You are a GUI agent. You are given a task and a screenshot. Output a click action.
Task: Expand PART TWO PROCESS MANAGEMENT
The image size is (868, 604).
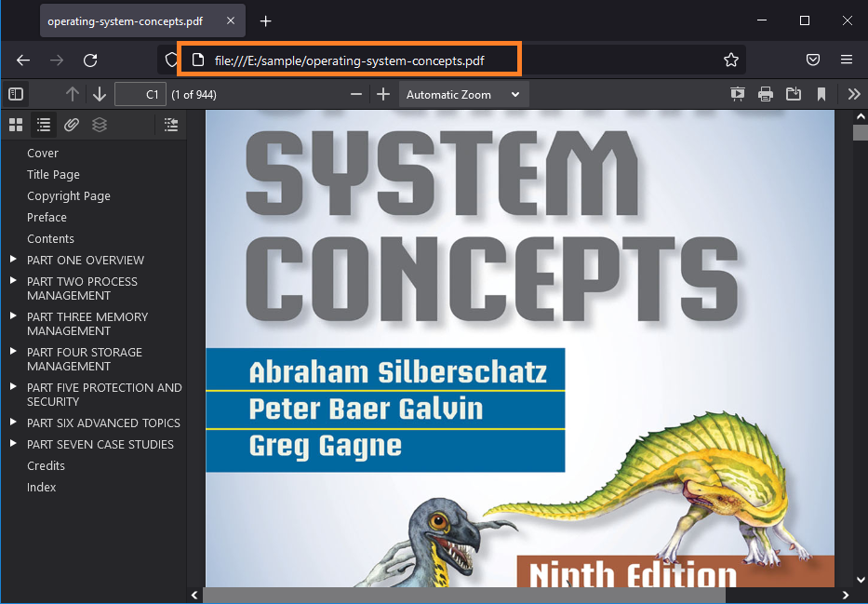click(13, 281)
